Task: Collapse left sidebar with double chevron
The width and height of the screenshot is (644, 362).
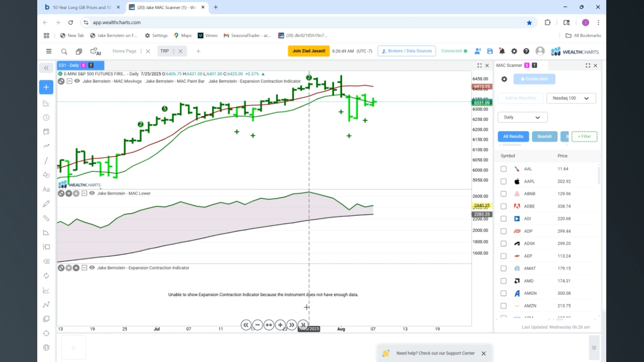Action: click(46, 68)
